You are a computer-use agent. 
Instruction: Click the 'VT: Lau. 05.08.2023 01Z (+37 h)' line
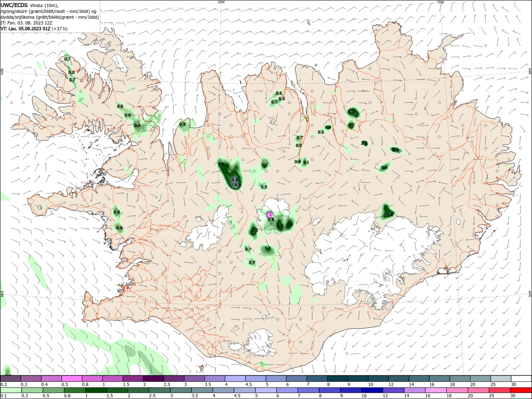pyautogui.click(x=34, y=29)
